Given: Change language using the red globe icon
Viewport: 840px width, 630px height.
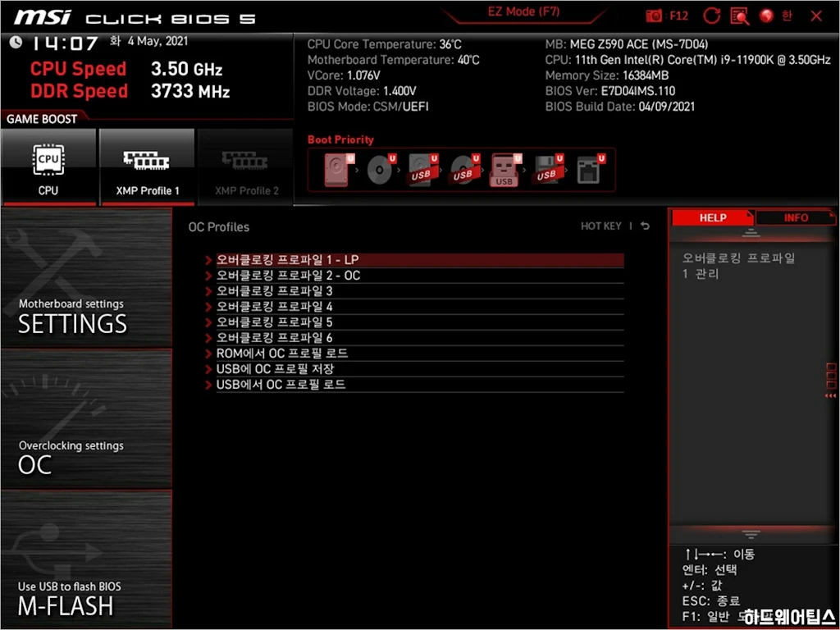Looking at the screenshot, I should pyautogui.click(x=767, y=16).
